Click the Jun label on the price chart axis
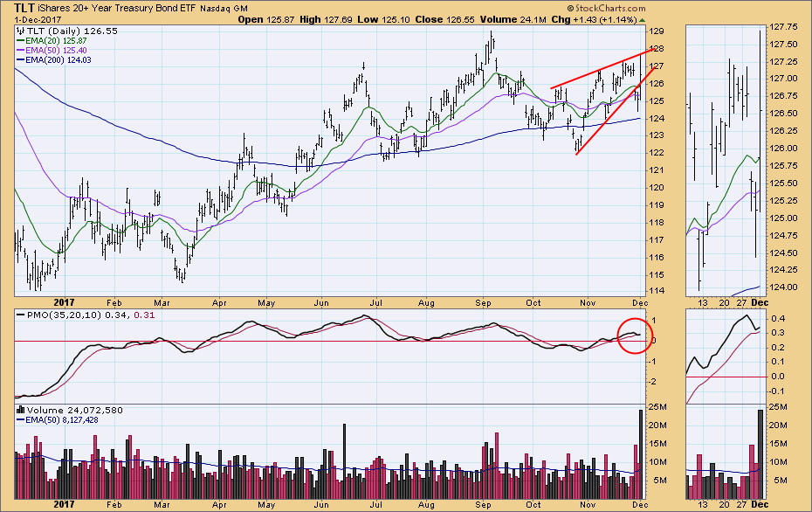The height and width of the screenshot is (512, 812). click(x=321, y=303)
